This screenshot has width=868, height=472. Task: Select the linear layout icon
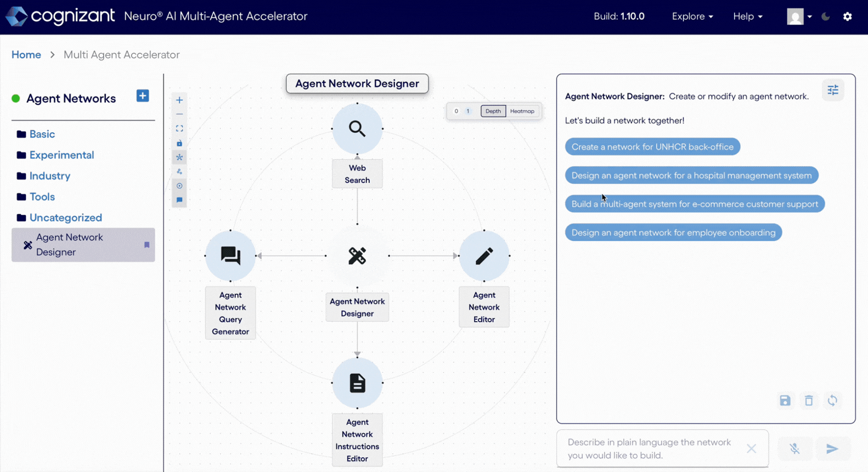point(179,172)
